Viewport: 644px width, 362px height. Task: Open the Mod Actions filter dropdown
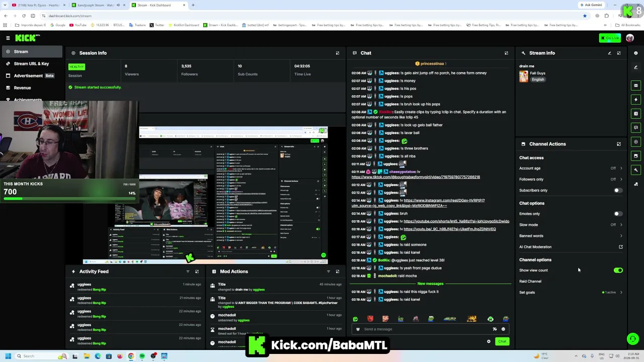[x=329, y=271]
